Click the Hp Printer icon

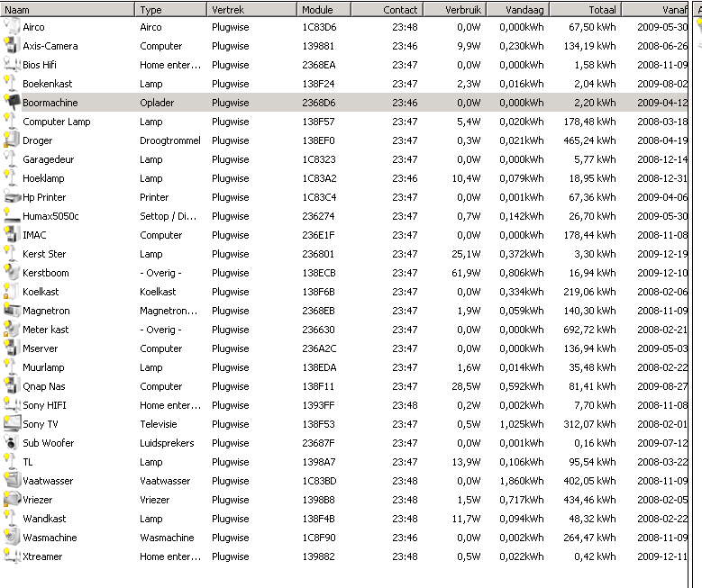11,197
